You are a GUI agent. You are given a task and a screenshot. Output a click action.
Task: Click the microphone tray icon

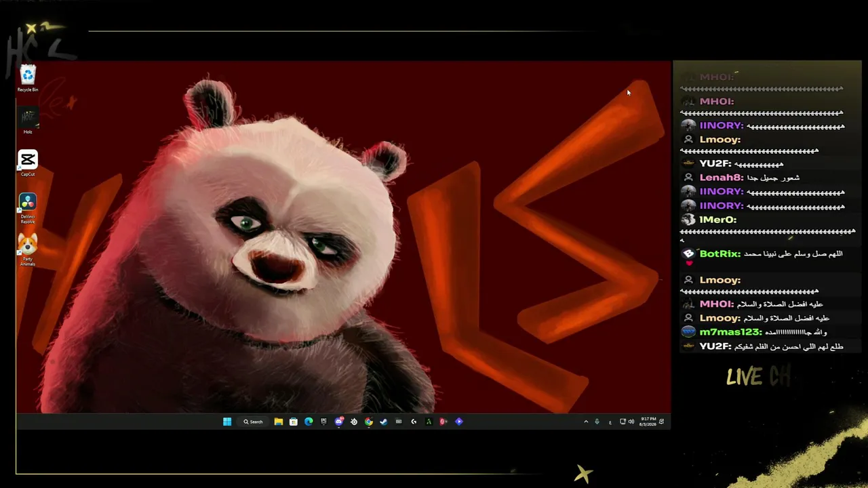(x=597, y=422)
